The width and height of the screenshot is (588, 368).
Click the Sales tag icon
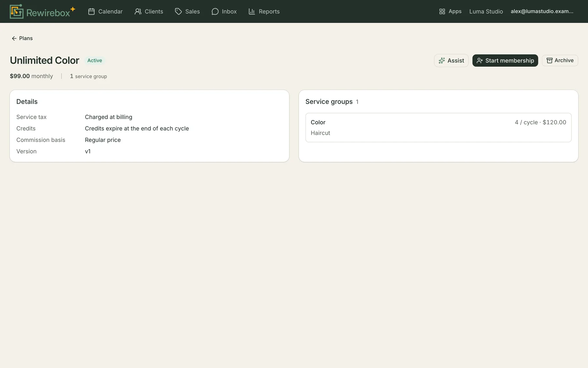point(178,11)
